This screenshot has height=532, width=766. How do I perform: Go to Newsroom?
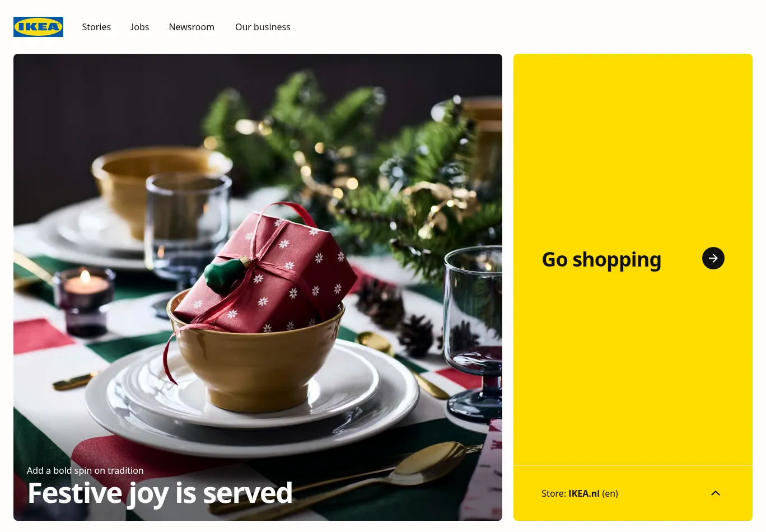click(x=191, y=27)
